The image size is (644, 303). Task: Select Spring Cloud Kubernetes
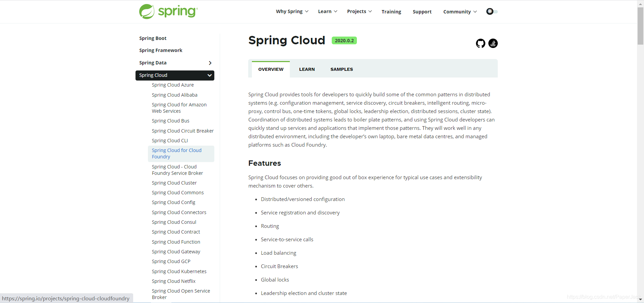(179, 271)
